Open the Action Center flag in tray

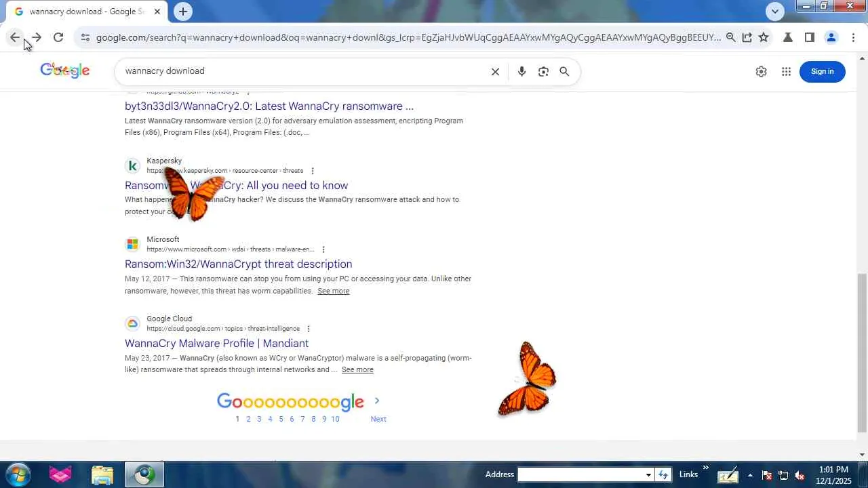[x=767, y=475]
